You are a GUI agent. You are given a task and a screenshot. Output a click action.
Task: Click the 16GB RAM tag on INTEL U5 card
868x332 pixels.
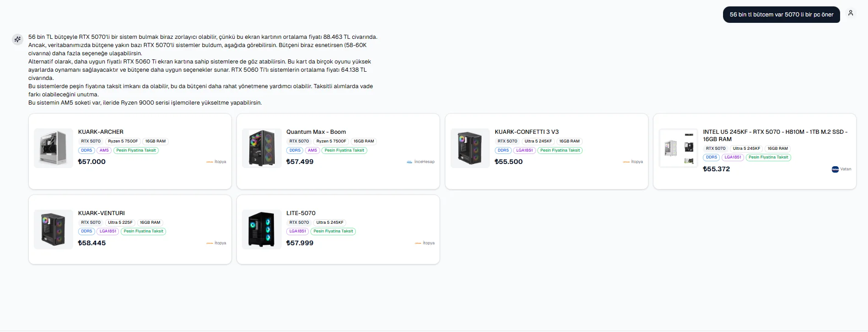click(777, 148)
